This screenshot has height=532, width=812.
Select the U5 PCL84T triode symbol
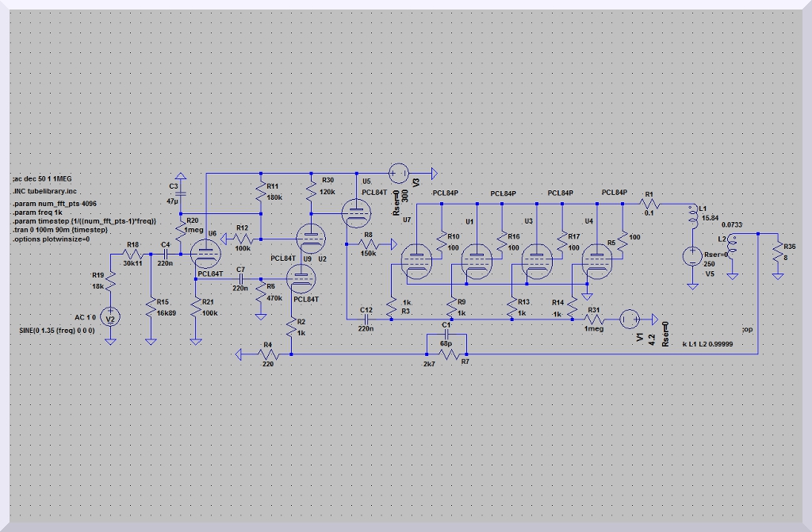(x=354, y=209)
